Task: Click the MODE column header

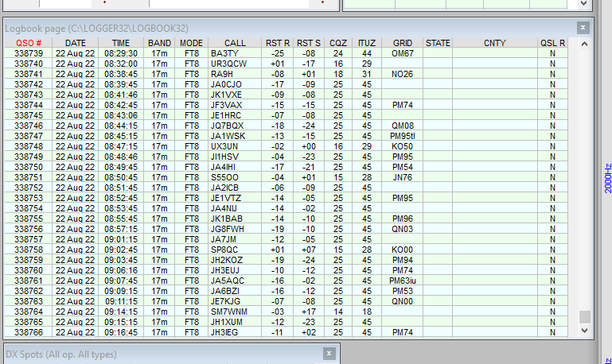Action: click(x=191, y=43)
